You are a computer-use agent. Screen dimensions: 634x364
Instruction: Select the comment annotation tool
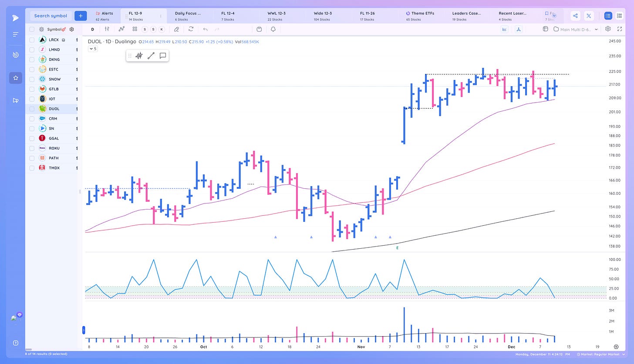[163, 56]
